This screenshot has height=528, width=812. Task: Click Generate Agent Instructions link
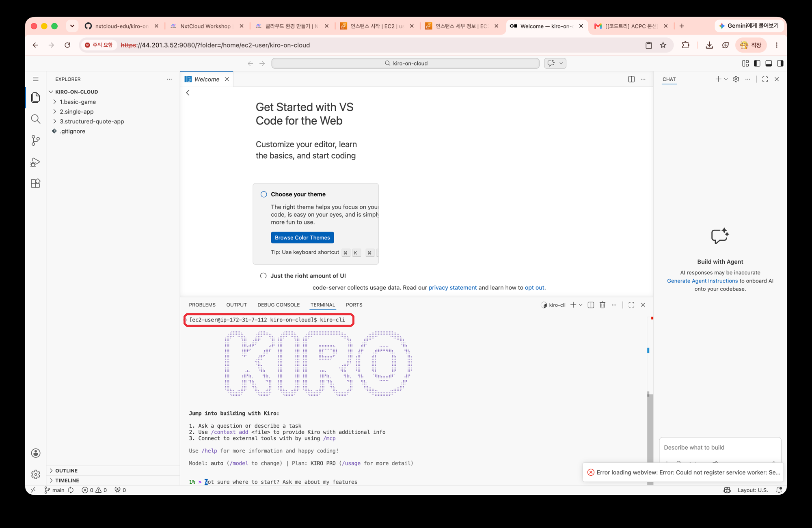(702, 281)
